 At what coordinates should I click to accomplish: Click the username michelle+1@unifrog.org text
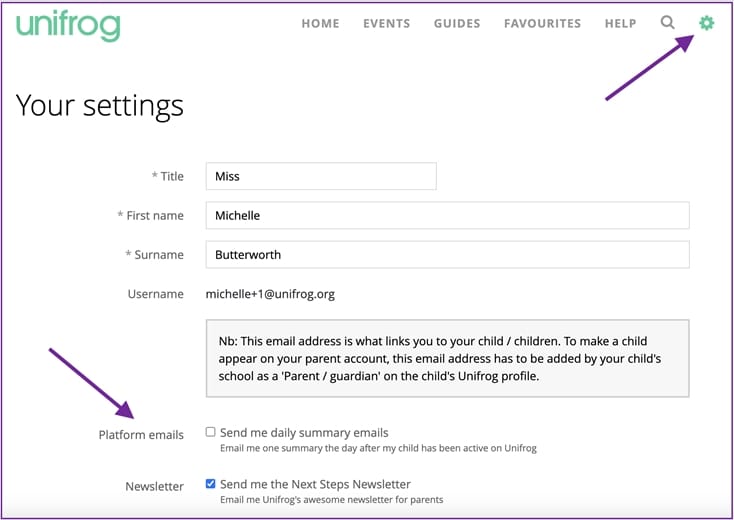[x=270, y=294]
